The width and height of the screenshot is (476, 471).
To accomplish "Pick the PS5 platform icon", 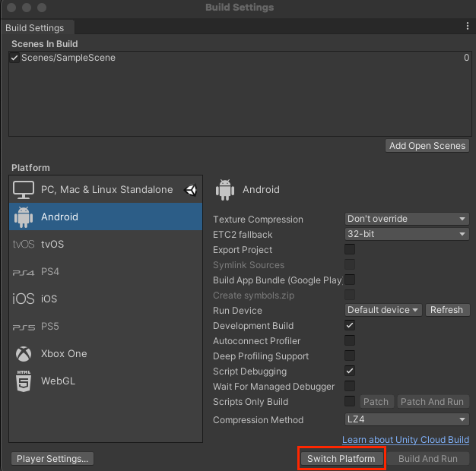I will pos(24,327).
